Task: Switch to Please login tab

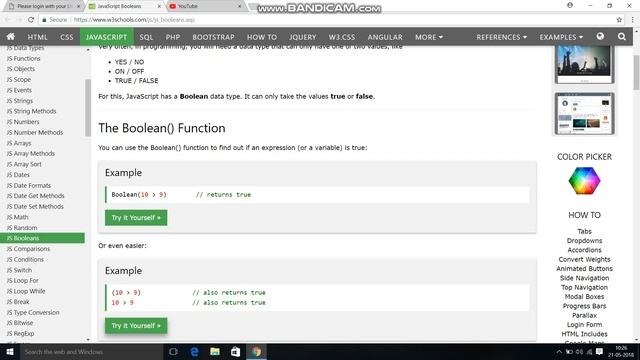Action: (x=43, y=6)
